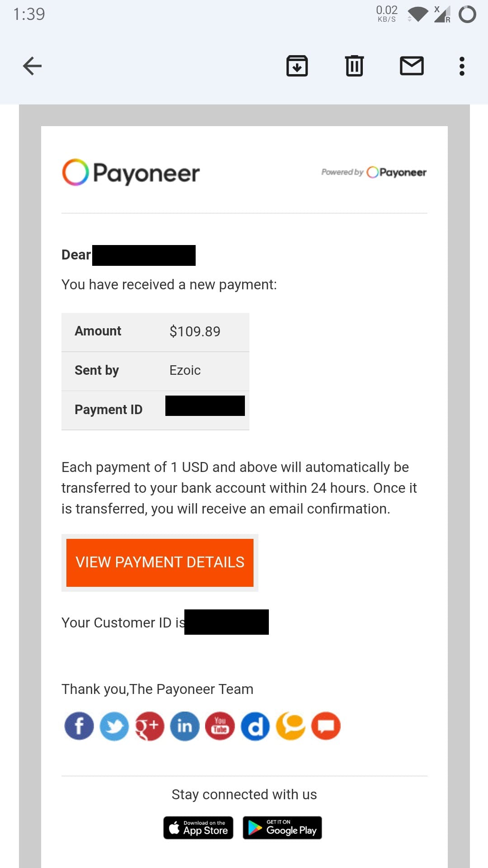Image resolution: width=488 pixels, height=868 pixels.
Task: Open Payoneer Google Plus icon
Action: click(x=150, y=726)
